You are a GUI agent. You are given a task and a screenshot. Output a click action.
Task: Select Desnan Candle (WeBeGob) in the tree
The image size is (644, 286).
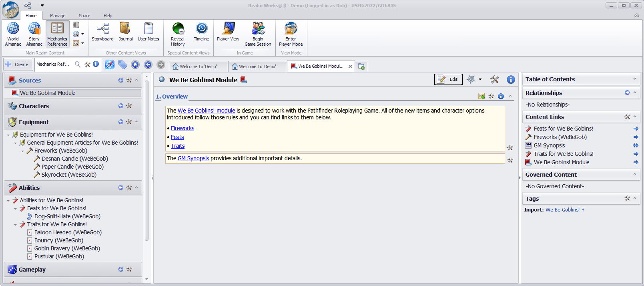pos(75,159)
